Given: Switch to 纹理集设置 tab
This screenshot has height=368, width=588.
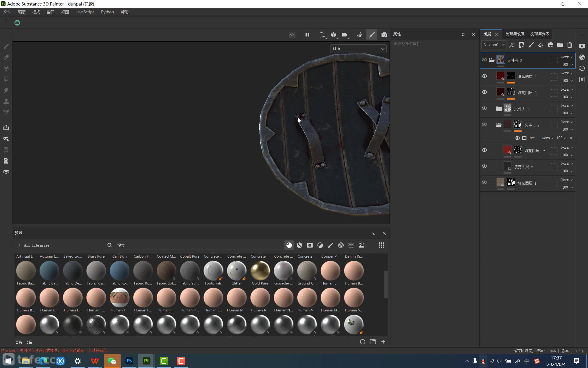Looking at the screenshot, I should click(x=515, y=34).
